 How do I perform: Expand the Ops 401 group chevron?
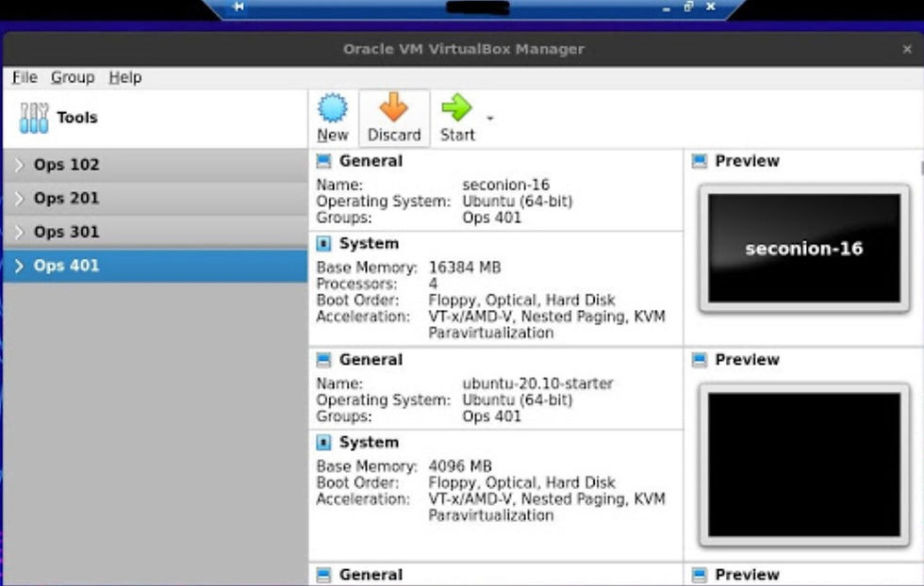[x=19, y=266]
